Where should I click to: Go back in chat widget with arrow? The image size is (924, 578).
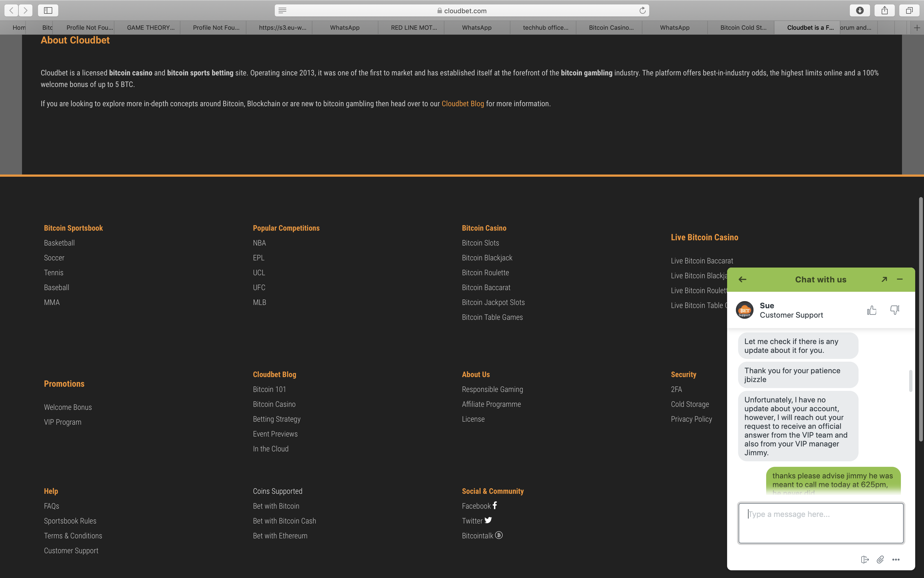[x=742, y=279]
